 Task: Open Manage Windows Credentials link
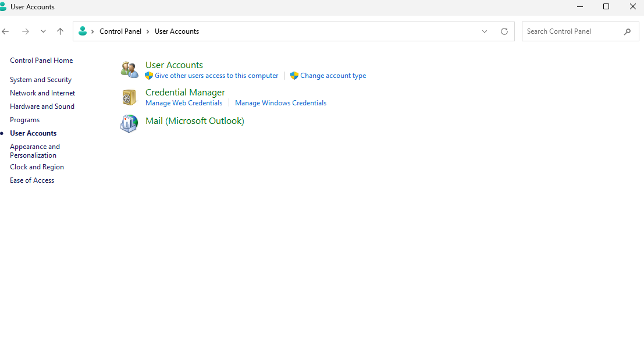click(x=280, y=103)
